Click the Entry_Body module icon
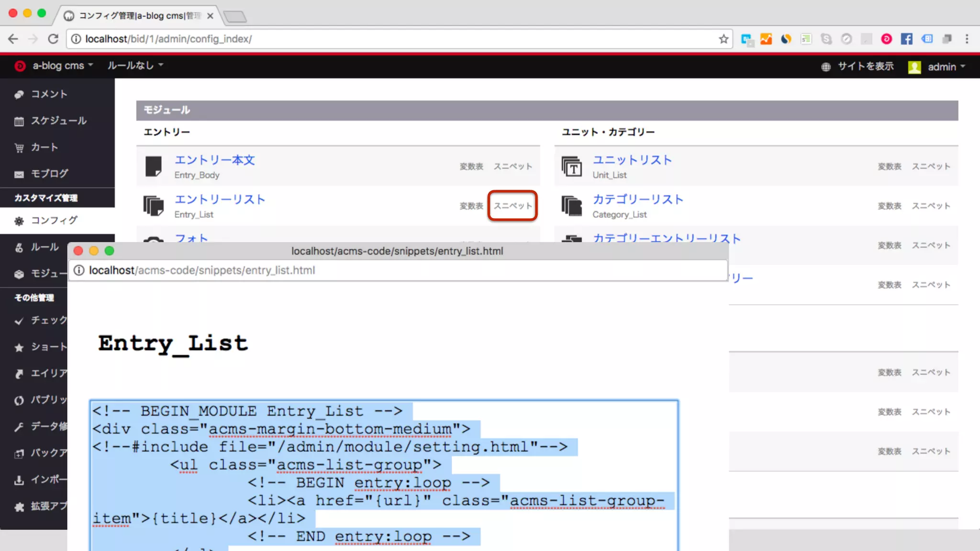 [154, 166]
